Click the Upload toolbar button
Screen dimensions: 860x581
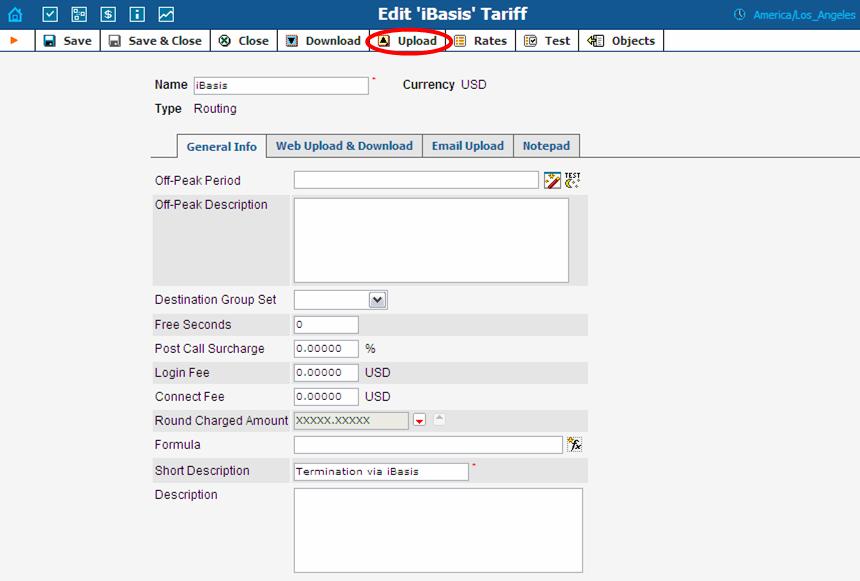408,41
